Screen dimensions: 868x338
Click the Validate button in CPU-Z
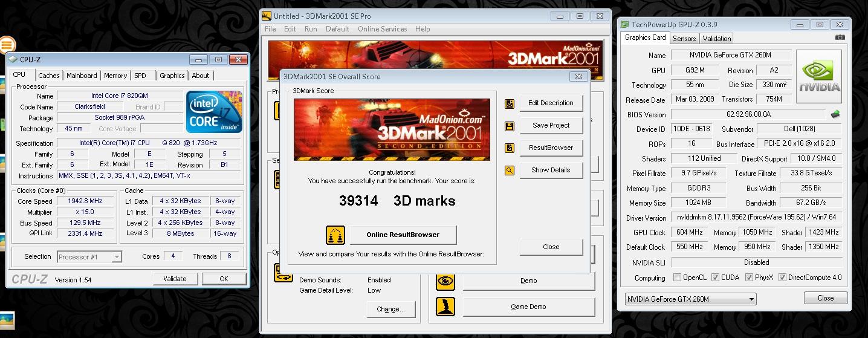tap(175, 279)
